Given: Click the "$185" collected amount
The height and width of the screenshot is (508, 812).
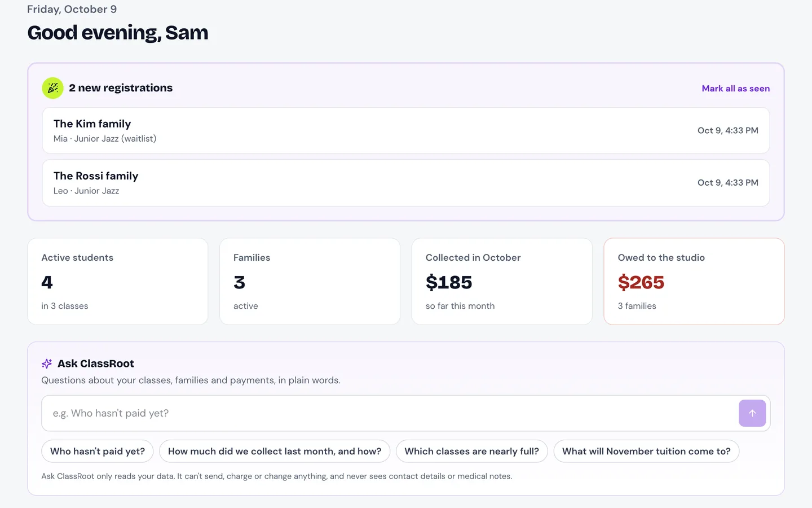Looking at the screenshot, I should pyautogui.click(x=449, y=282).
